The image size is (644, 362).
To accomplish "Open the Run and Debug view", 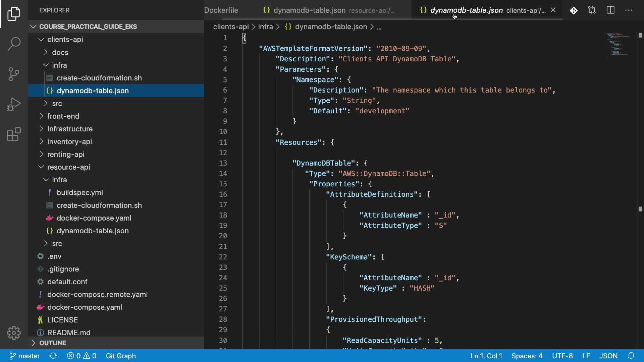I will point(14,104).
